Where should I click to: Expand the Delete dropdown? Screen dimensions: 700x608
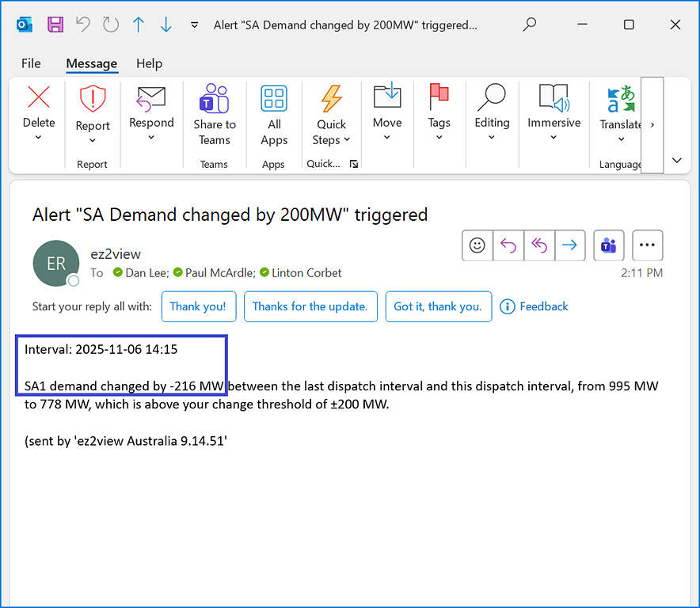point(38,138)
